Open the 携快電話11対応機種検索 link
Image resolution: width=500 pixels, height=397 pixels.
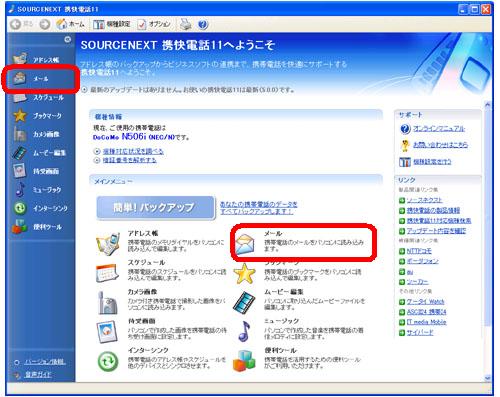pos(439,221)
